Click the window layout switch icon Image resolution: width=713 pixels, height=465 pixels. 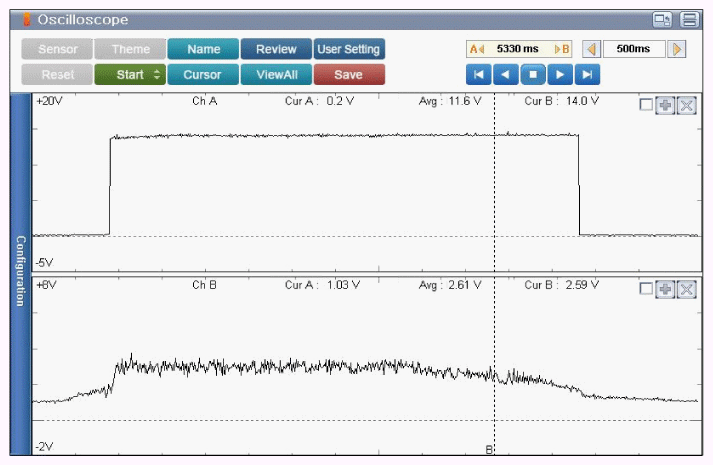[662, 20]
